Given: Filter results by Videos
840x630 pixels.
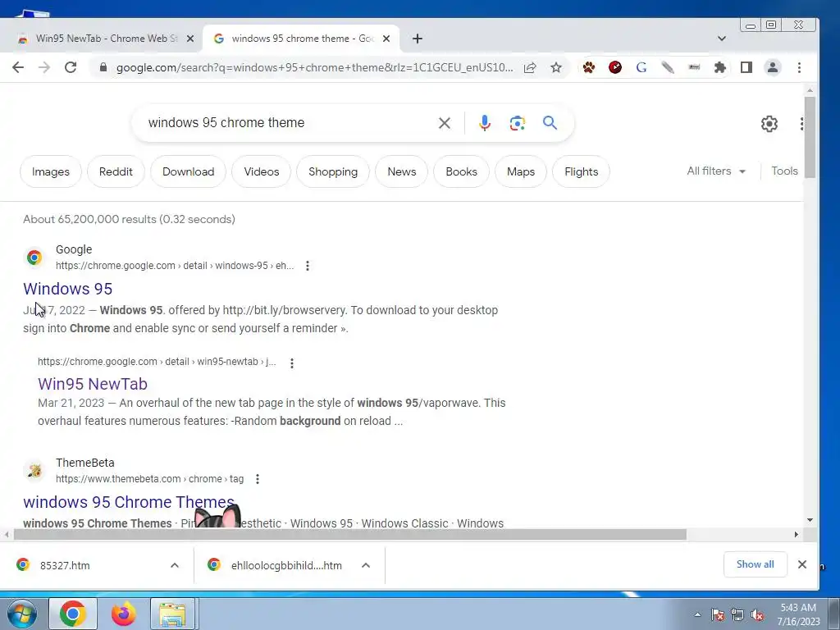Looking at the screenshot, I should [262, 171].
